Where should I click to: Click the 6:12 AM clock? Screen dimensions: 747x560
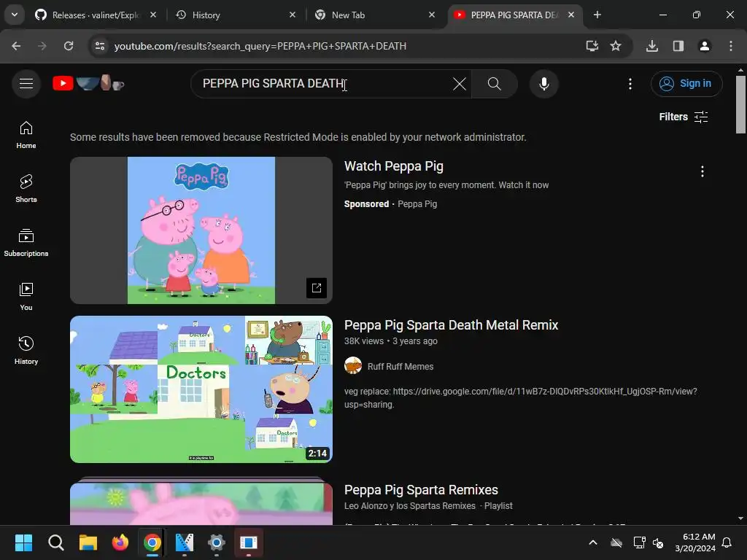pyautogui.click(x=699, y=536)
